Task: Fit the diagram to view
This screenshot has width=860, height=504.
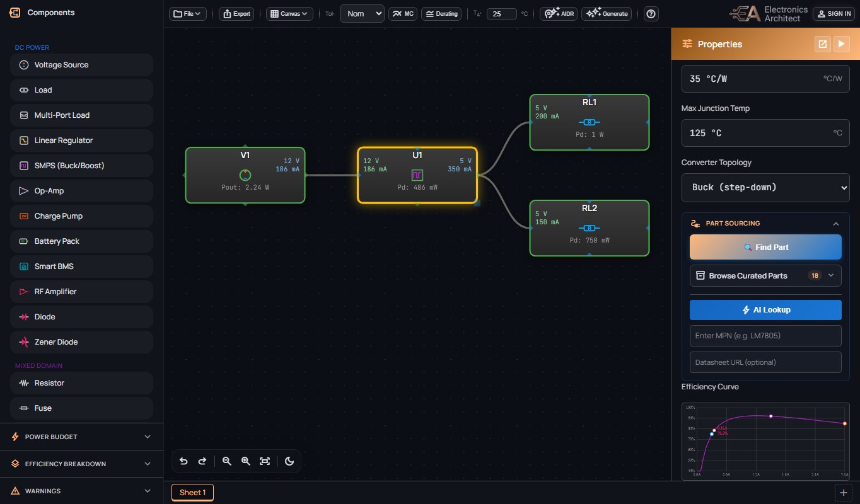Action: click(x=265, y=461)
